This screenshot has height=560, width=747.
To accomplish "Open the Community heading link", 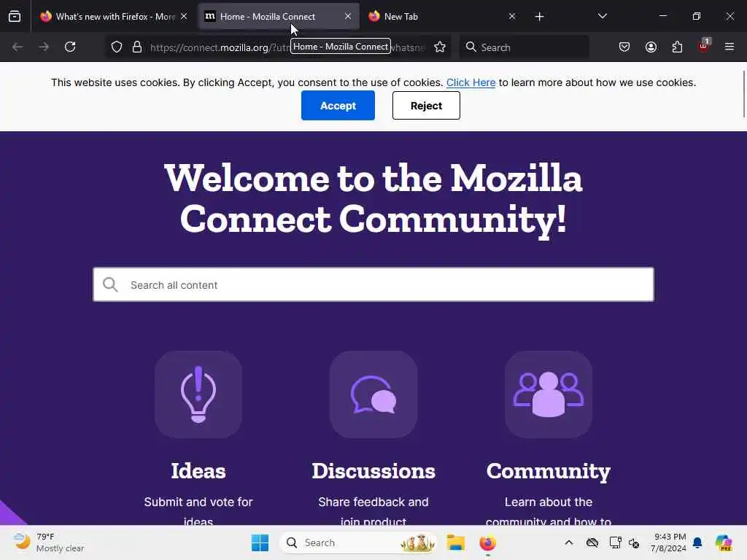I will tap(549, 472).
